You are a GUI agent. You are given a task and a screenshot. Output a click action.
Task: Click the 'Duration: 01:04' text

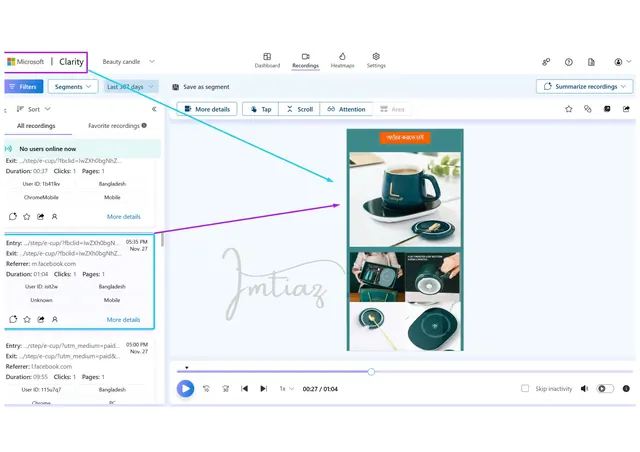point(27,274)
